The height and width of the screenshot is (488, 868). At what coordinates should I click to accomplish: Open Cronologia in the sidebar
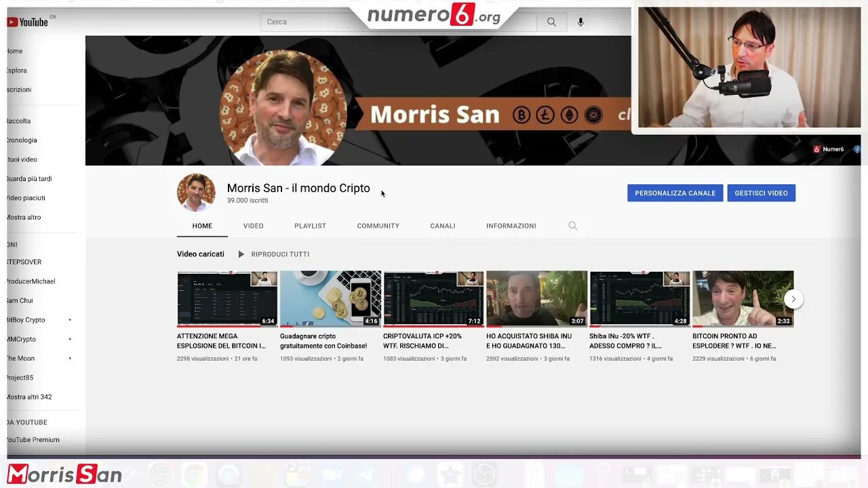point(22,140)
